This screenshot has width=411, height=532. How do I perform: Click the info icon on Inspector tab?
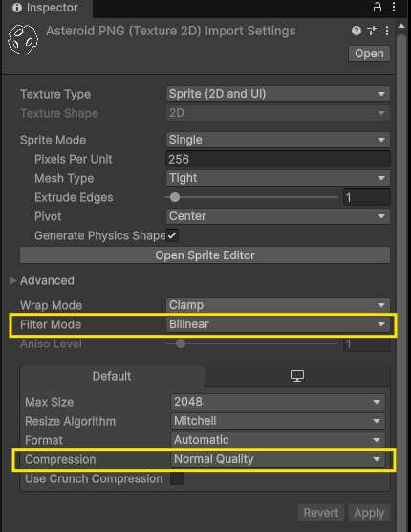[16, 8]
